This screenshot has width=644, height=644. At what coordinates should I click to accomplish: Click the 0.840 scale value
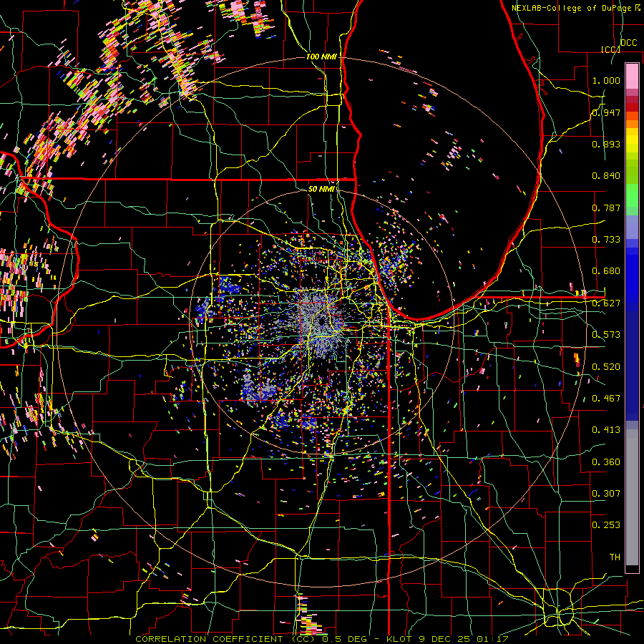tap(606, 176)
